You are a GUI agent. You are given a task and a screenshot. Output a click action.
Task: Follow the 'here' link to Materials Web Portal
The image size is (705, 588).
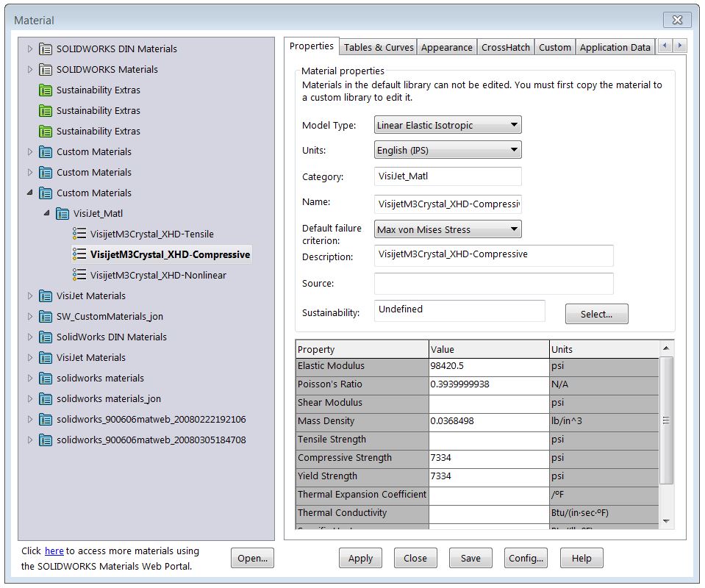[x=54, y=551]
